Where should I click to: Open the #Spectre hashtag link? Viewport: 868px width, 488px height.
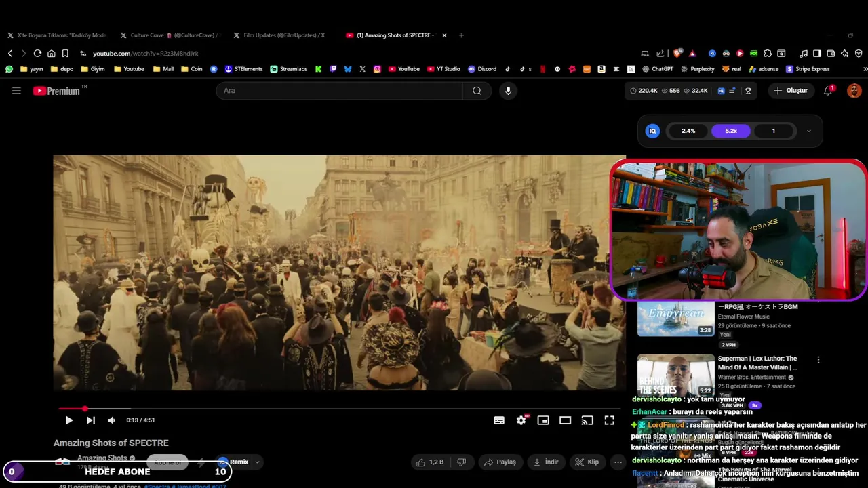point(157,486)
